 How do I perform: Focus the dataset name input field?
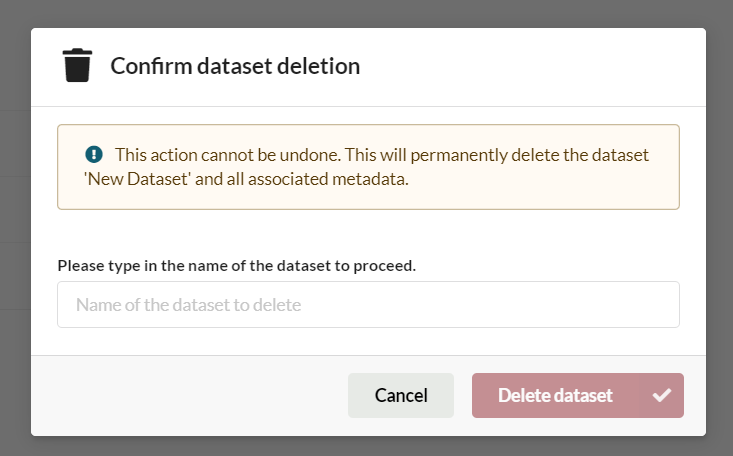point(368,304)
